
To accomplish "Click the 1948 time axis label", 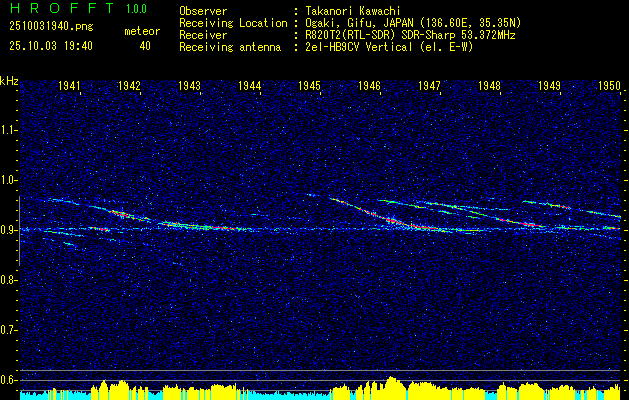I will [489, 85].
